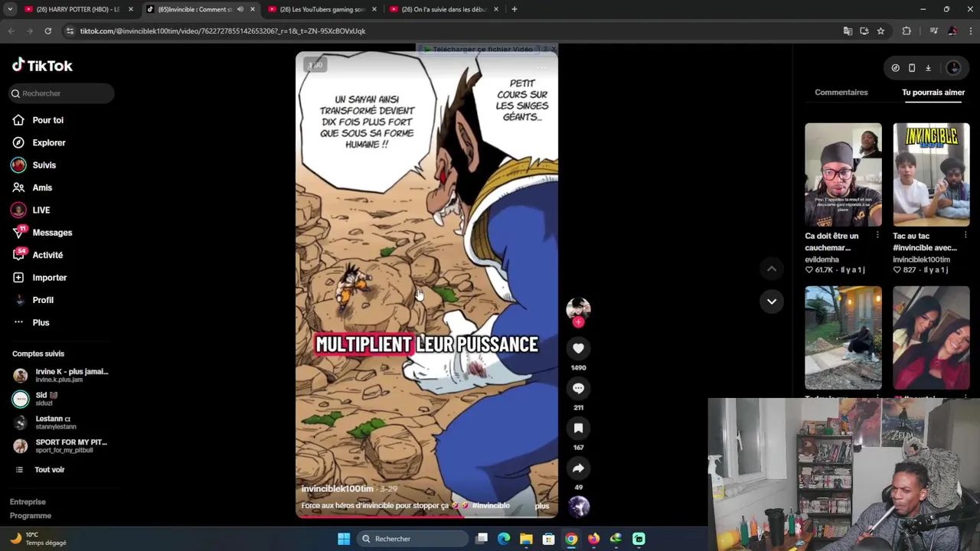Screen dimensions: 980x551
Task: Switch to HARRY POTTER (HBO) browser tab
Action: [77, 9]
